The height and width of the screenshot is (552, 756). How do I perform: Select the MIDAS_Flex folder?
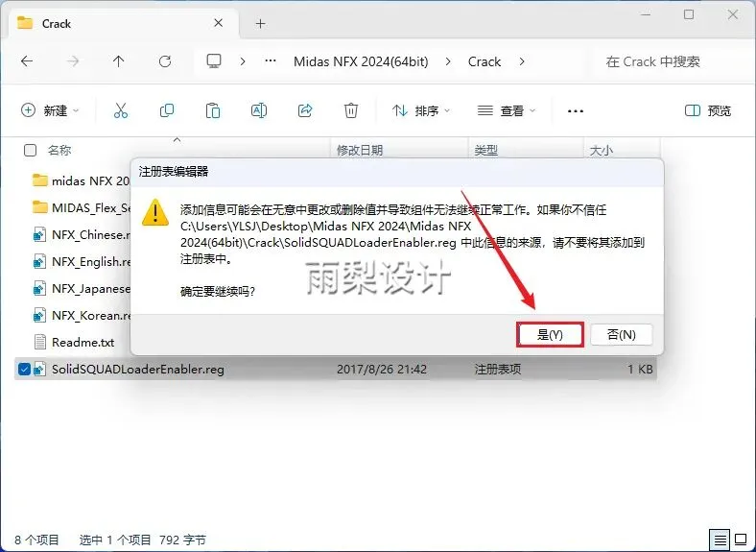81,208
